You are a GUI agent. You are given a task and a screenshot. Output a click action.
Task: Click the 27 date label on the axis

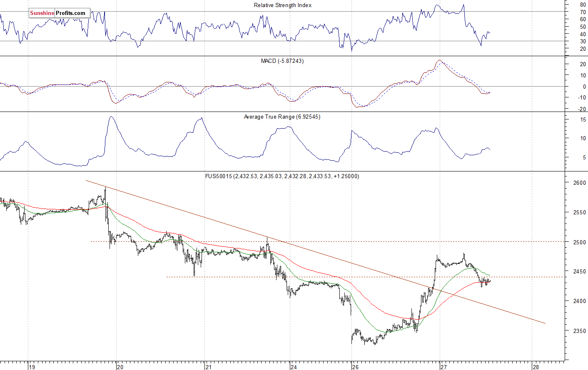coord(444,367)
